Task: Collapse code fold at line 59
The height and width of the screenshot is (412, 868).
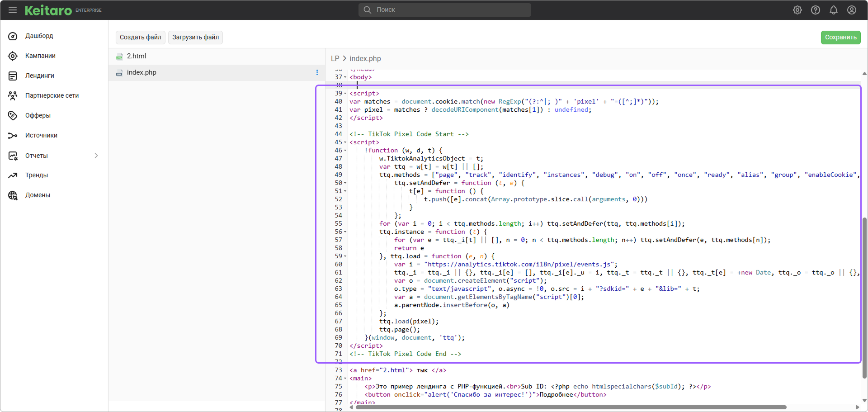Action: click(345, 256)
